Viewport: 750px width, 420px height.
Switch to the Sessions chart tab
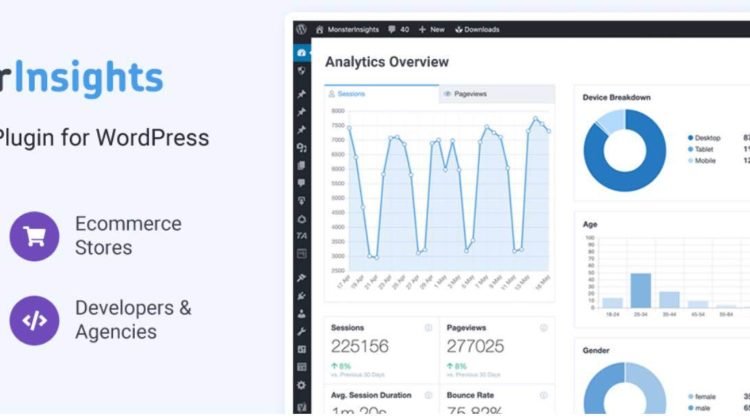(x=382, y=94)
